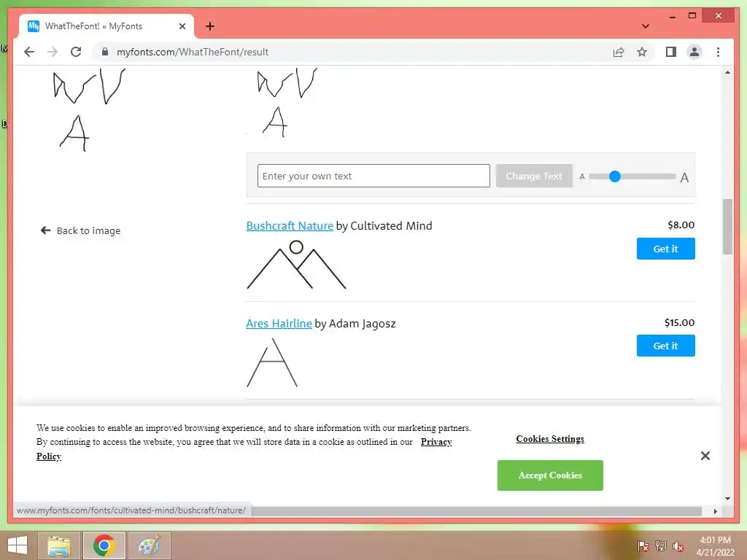Screen dimensions: 747x560
Task: Click the horizontal scroll right arrow
Action: click(715, 511)
